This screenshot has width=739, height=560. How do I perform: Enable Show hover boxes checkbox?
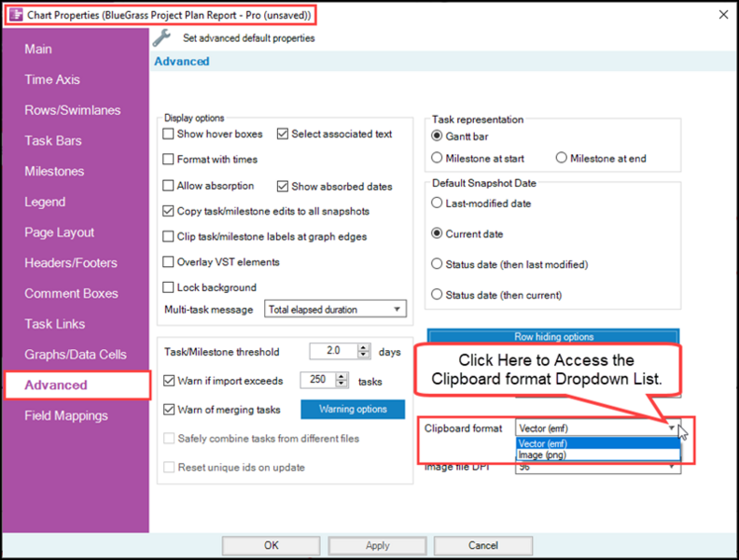[x=168, y=133]
